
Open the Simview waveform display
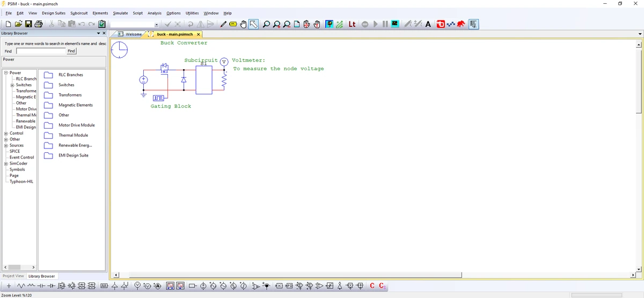(x=394, y=24)
